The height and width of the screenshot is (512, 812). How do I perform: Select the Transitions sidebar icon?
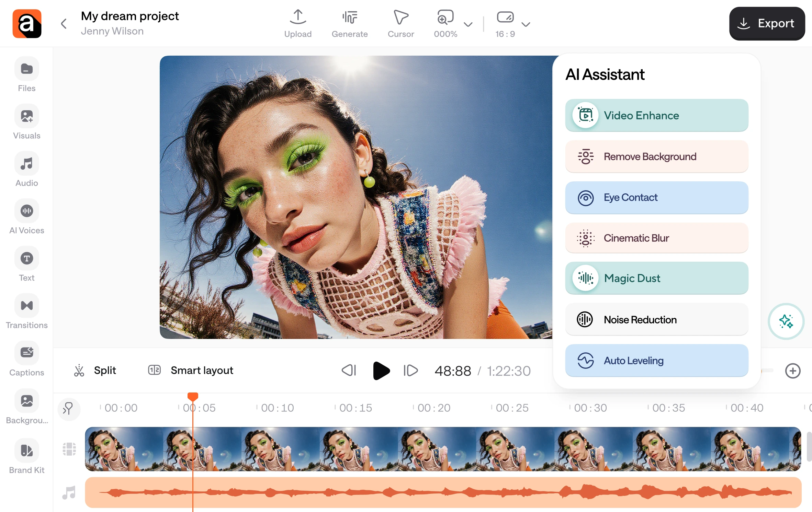pos(26,306)
